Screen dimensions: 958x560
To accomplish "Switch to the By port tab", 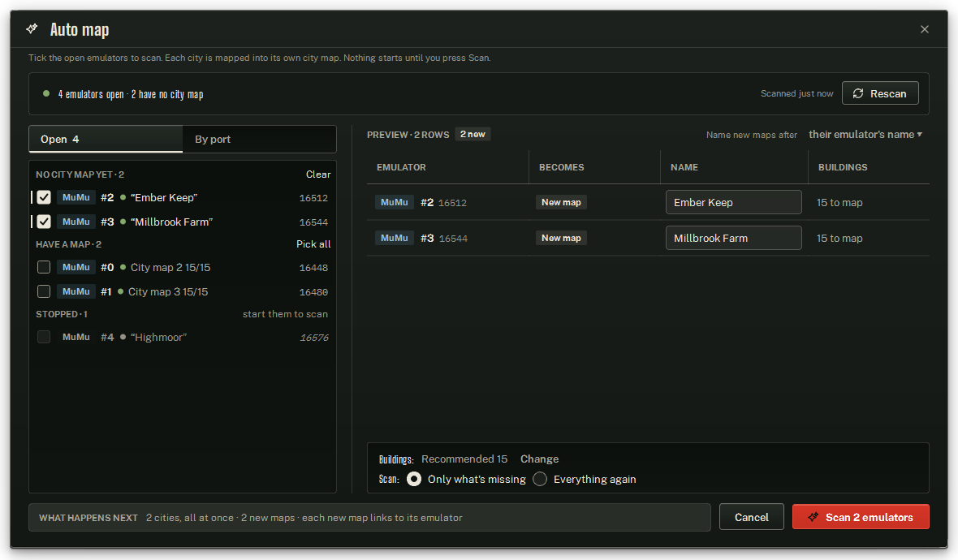I will coord(259,140).
